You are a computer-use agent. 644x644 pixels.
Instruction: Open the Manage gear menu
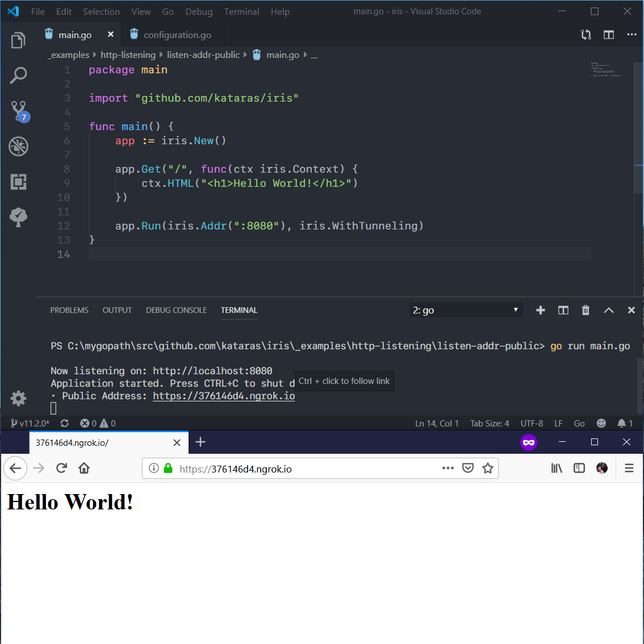pyautogui.click(x=18, y=398)
